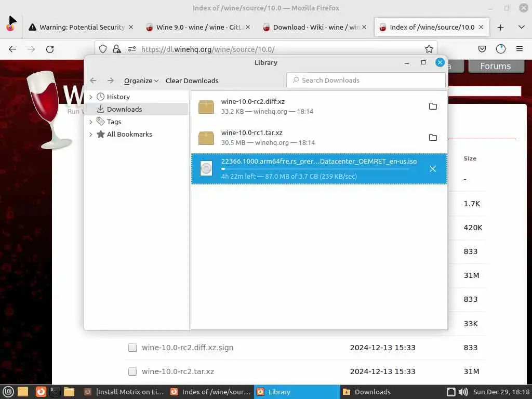Open a new browser tab
532x399 pixels.
[x=500, y=27]
